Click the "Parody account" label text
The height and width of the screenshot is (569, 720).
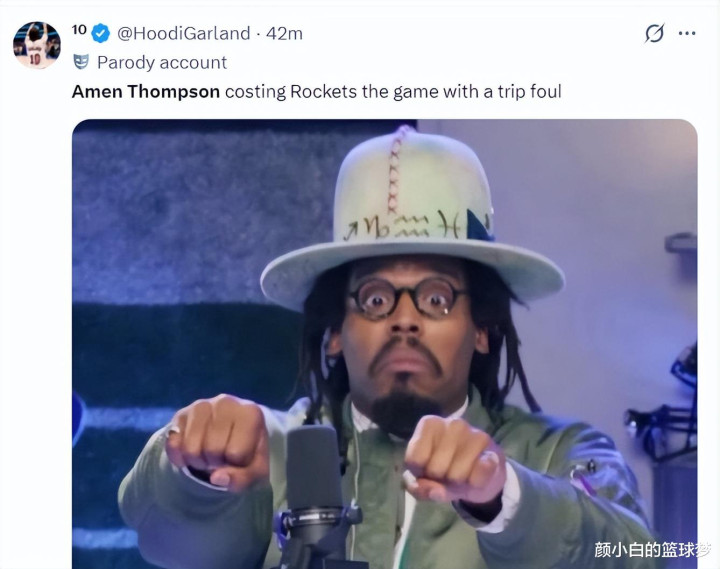[x=162, y=62]
